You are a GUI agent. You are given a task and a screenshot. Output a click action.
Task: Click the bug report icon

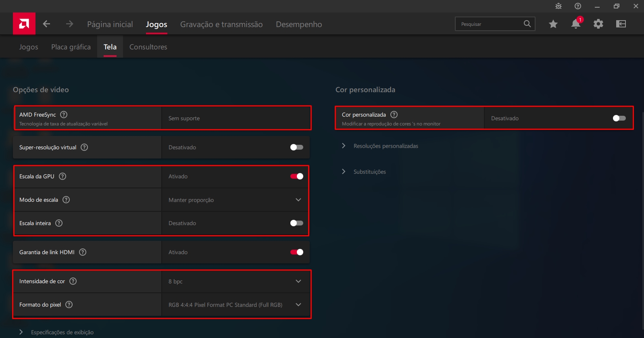coord(559,6)
